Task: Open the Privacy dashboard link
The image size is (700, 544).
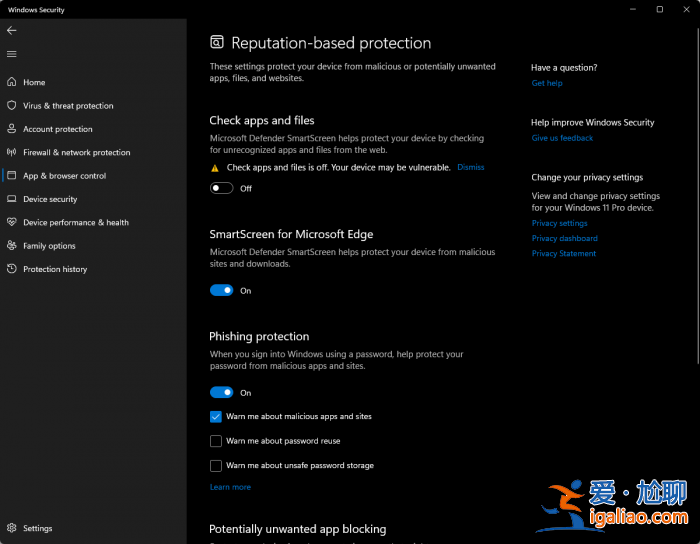Action: click(564, 238)
